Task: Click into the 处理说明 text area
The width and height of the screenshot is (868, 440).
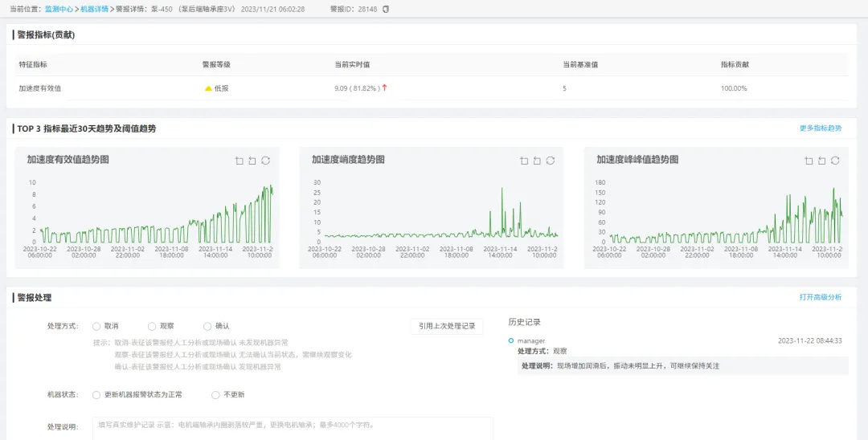Action: (293, 427)
